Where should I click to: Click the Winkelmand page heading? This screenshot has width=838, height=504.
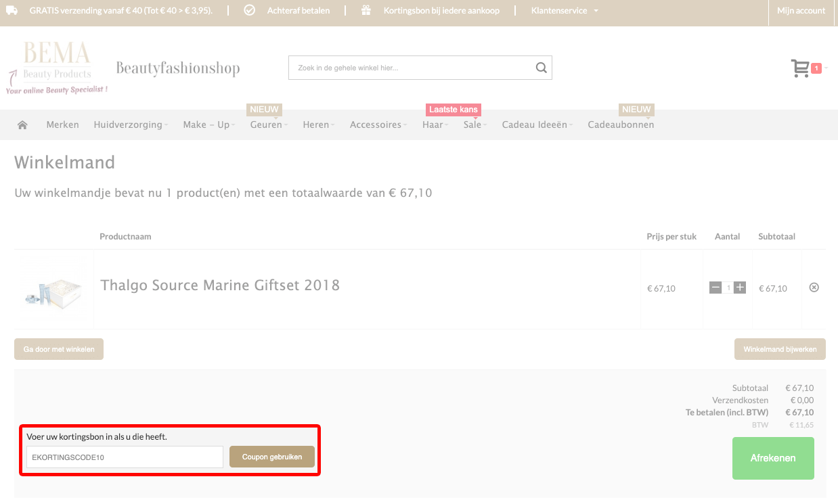point(64,162)
